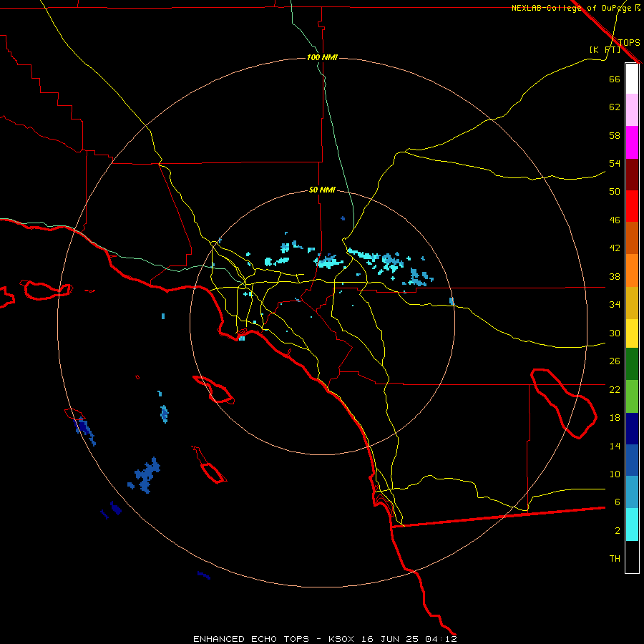644x644 pixels.
Task: Click the '6' scale label
Action: point(617,502)
